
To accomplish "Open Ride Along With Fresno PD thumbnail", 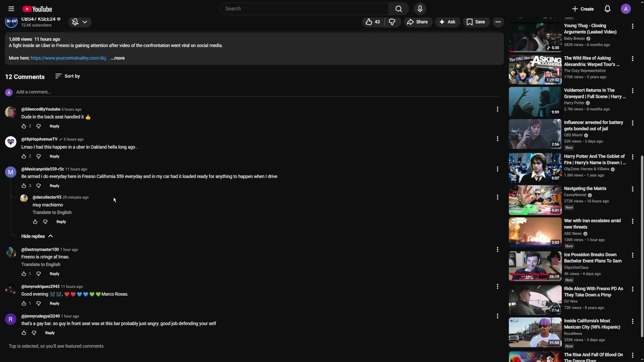I will tap(535, 300).
